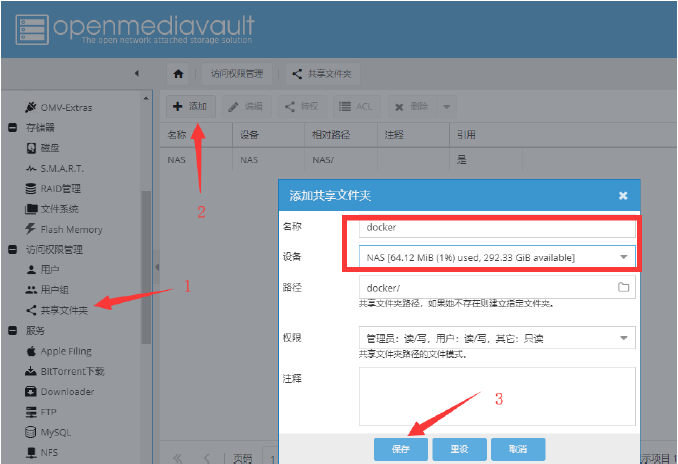Click the 访问权限管理 breadcrumb item
The width and height of the screenshot is (678, 464).
point(237,73)
